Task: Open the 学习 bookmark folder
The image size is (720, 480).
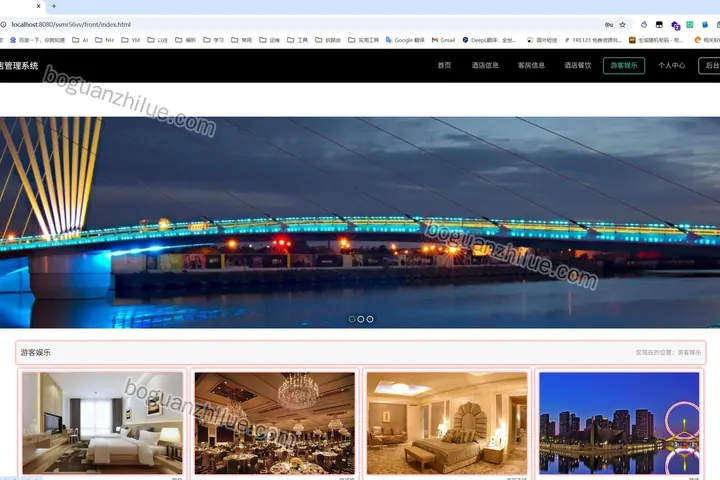Action: tap(214, 40)
